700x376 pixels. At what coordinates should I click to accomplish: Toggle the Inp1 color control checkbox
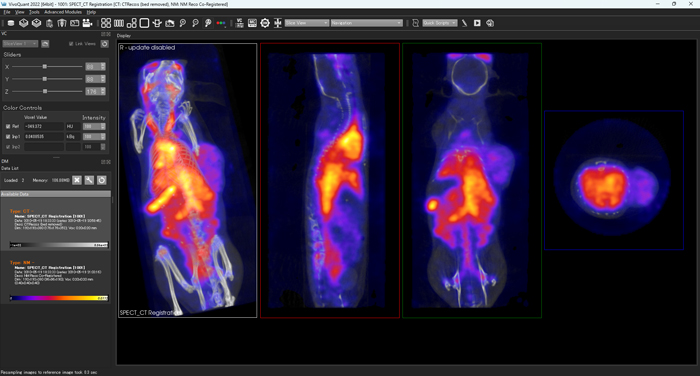[x=8, y=136]
